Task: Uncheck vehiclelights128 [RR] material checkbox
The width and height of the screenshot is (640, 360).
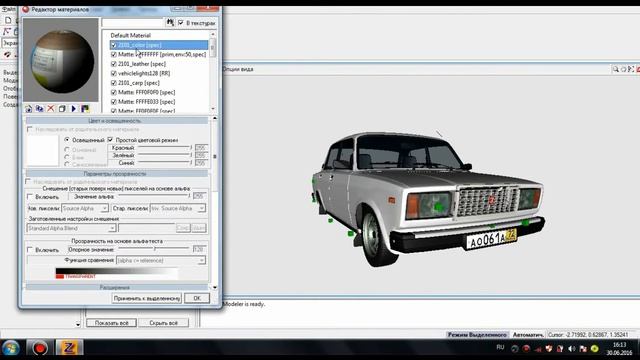Action: point(114,73)
